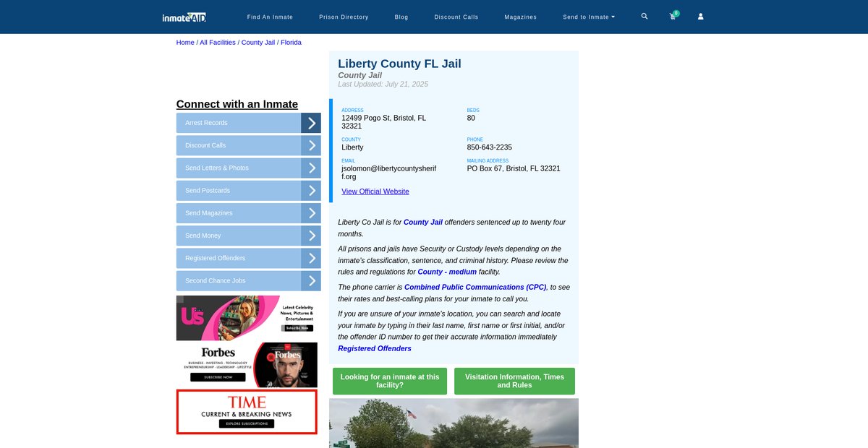Open the View Official Website link
Image resolution: width=868 pixels, height=448 pixels.
coord(375,191)
